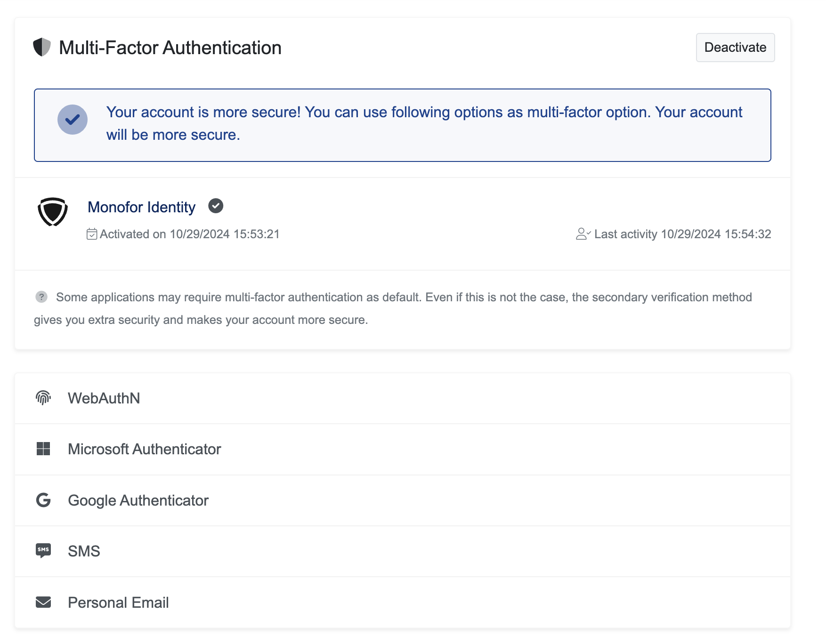Select Google Authenticator method

pos(138,500)
